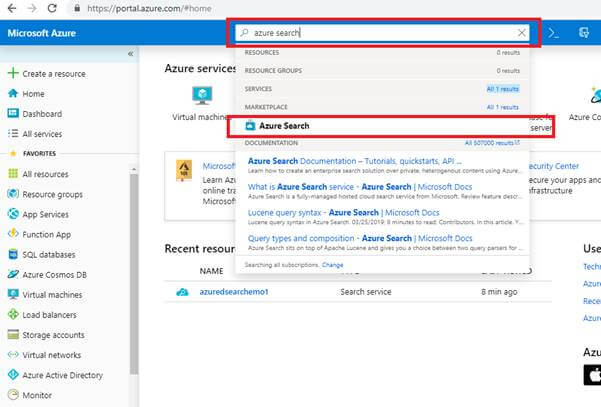Open Virtual machines in sidebar

tap(52, 295)
